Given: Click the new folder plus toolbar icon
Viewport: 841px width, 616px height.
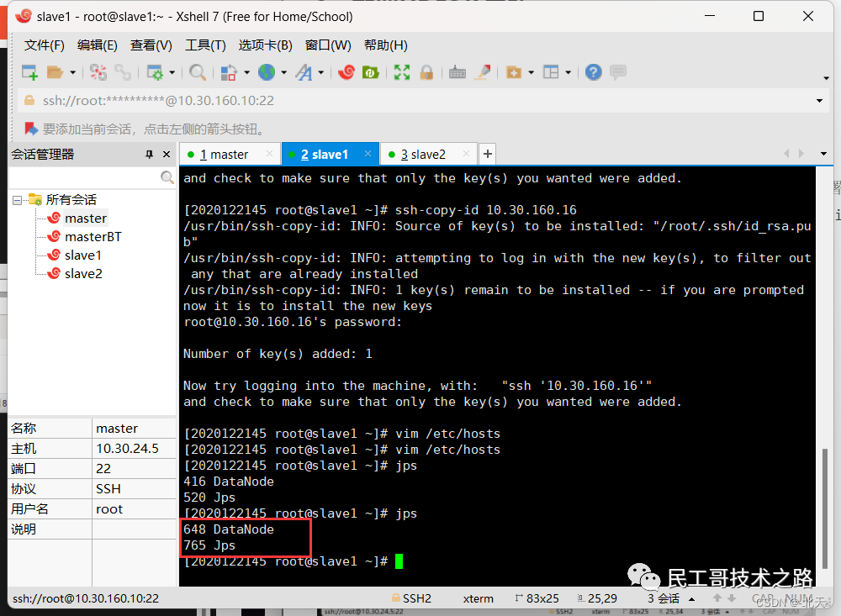Looking at the screenshot, I should click(x=514, y=72).
